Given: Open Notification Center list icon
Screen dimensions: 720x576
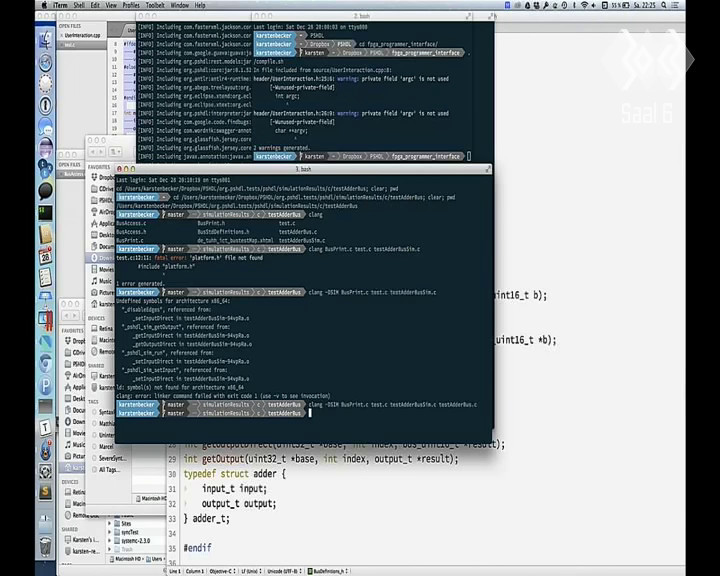Looking at the screenshot, I should pyautogui.click(x=675, y=5).
